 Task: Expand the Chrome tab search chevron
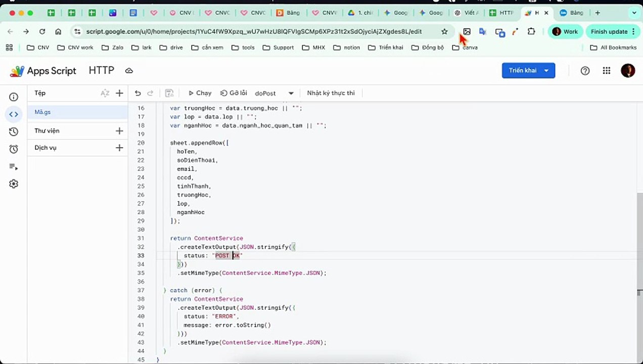point(633,13)
